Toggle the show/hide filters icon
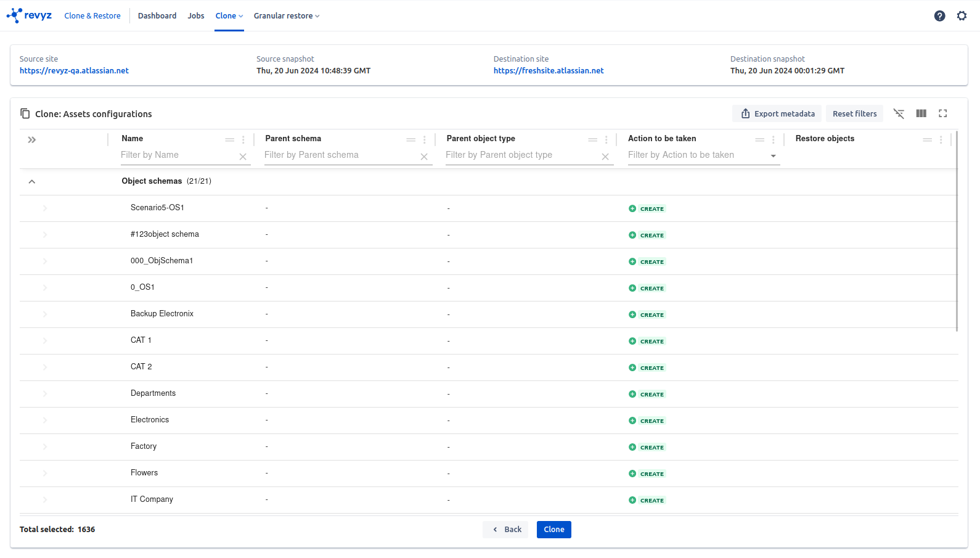The height and width of the screenshot is (558, 980). click(x=899, y=113)
